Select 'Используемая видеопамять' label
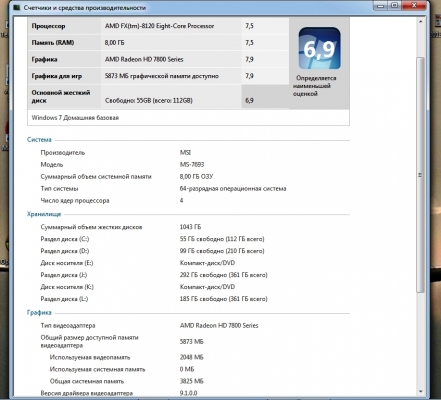The width and height of the screenshot is (441, 400). pos(90,358)
